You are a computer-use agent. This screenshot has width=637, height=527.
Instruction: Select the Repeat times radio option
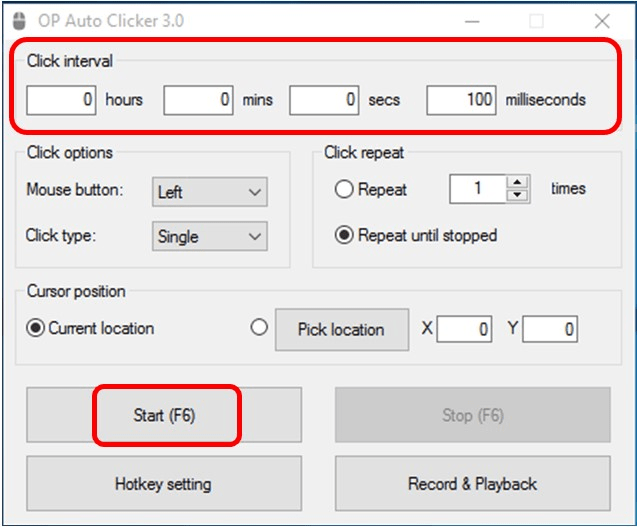coord(345,188)
